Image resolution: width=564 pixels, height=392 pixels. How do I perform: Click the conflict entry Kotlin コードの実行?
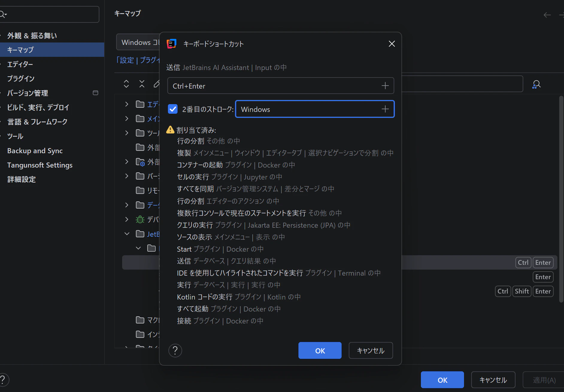coord(239,297)
